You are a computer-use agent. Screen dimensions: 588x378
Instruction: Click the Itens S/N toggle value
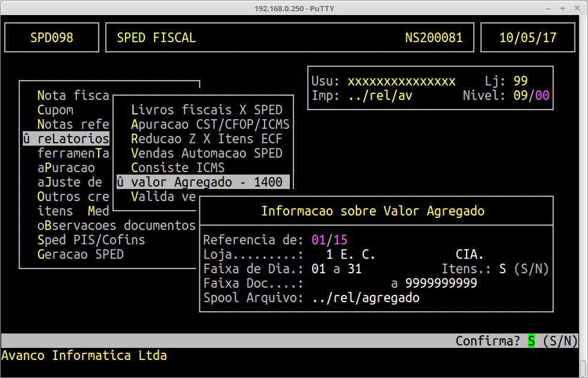503,269
